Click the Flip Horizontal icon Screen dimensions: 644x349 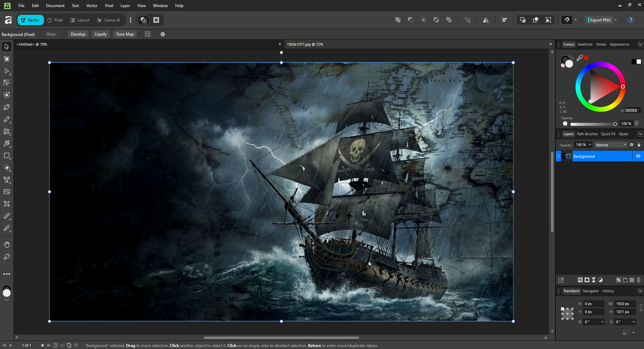[486, 20]
